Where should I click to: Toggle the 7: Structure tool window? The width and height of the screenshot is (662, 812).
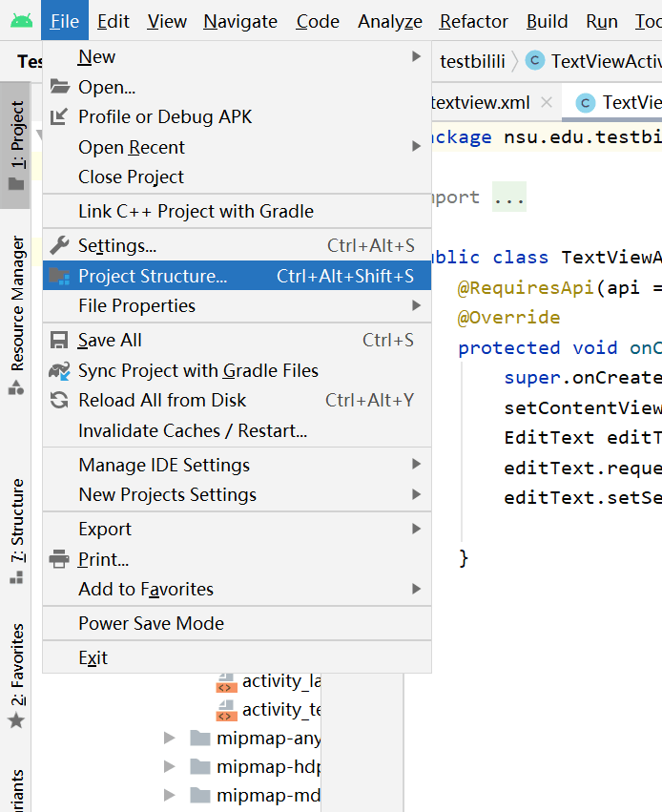[x=16, y=531]
